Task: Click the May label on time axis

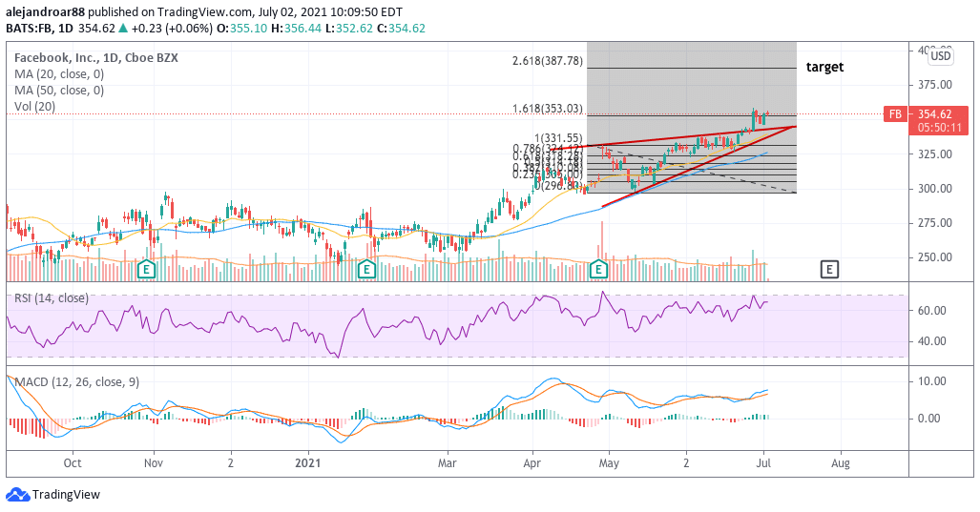Action: 609,463
